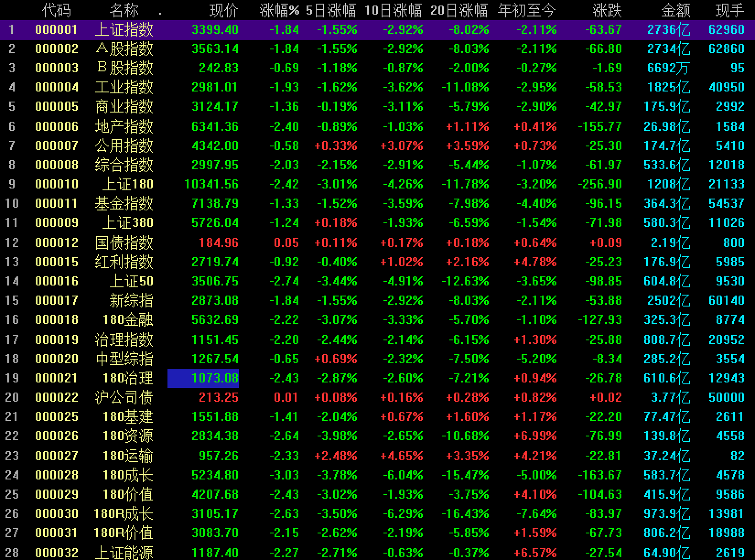Choose the 新综指 row

point(131,301)
